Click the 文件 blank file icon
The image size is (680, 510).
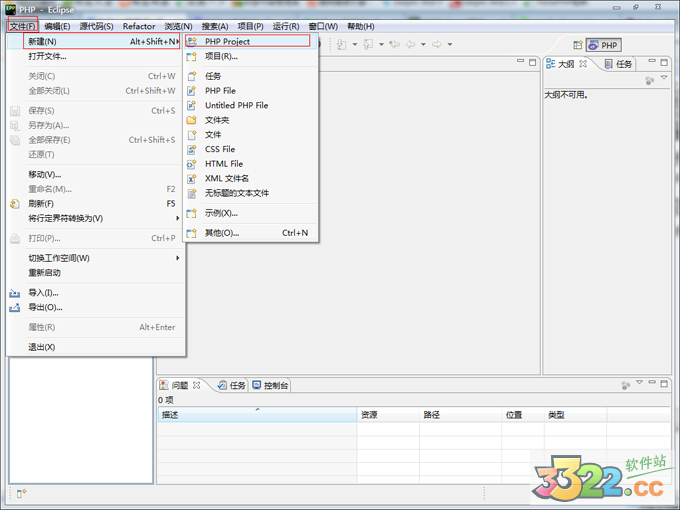(191, 134)
